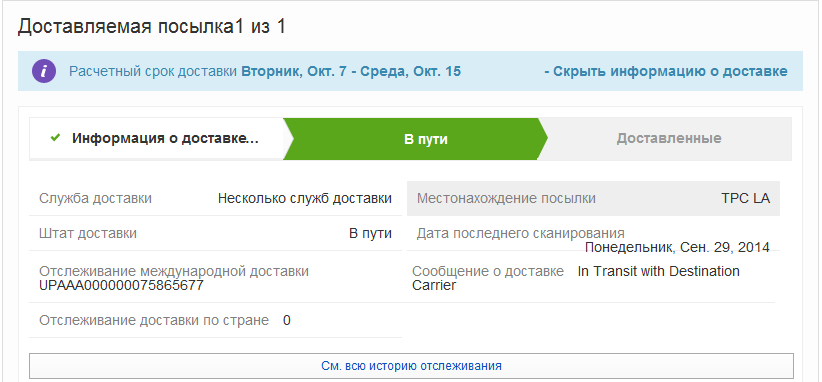The width and height of the screenshot is (822, 382).
Task: Click the Местонахождение посылки row
Action: click(593, 199)
